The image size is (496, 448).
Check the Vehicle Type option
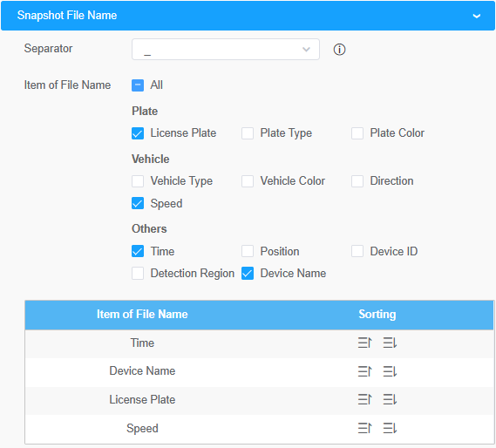click(x=138, y=181)
